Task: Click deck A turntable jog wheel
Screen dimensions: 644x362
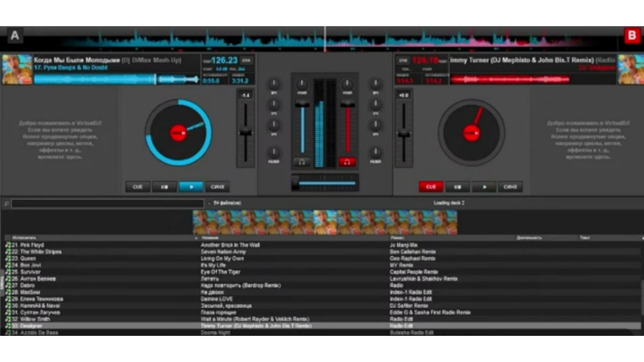Action: (x=178, y=133)
